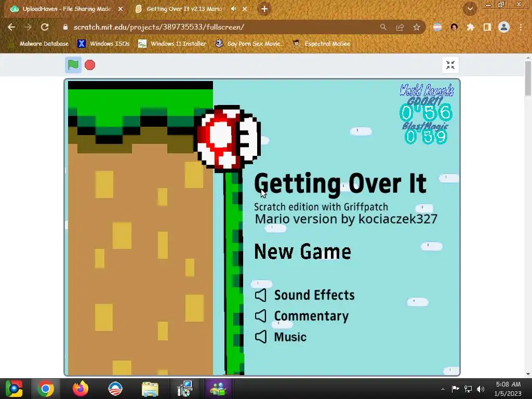
Task: Switch to the UploadHaven tab
Action: 66,9
